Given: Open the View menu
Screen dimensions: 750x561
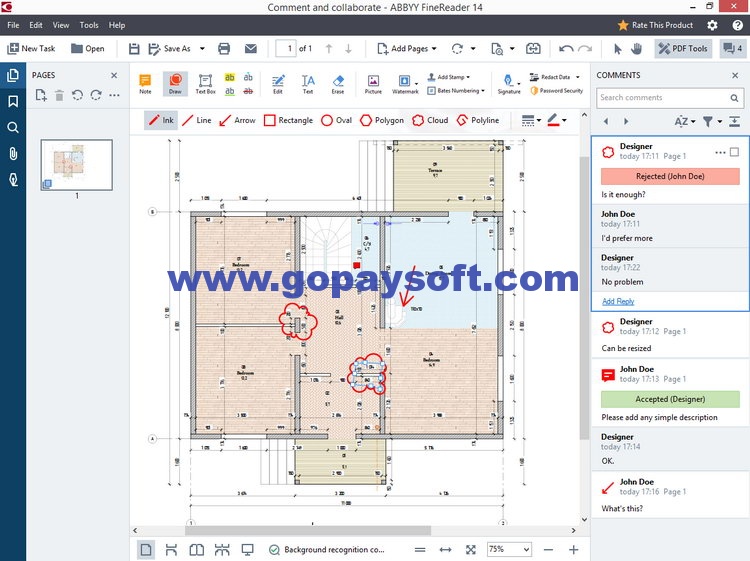Looking at the screenshot, I should [61, 25].
